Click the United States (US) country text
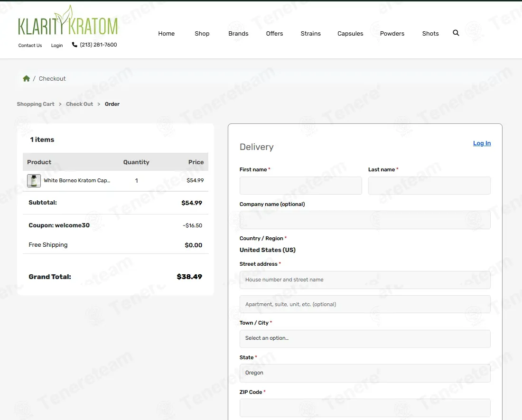Viewport: 522px width, 420px height. pos(268,250)
